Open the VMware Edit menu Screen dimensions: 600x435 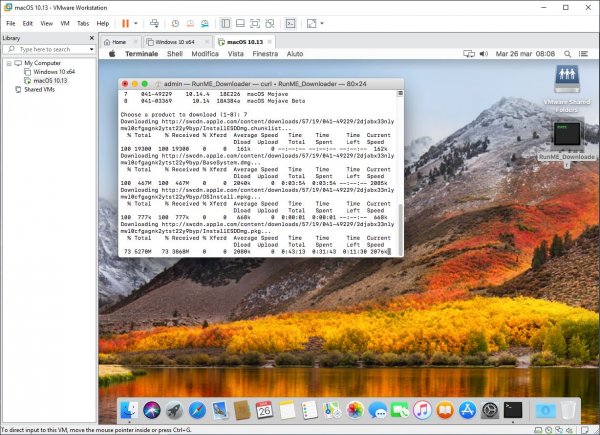tap(28, 24)
